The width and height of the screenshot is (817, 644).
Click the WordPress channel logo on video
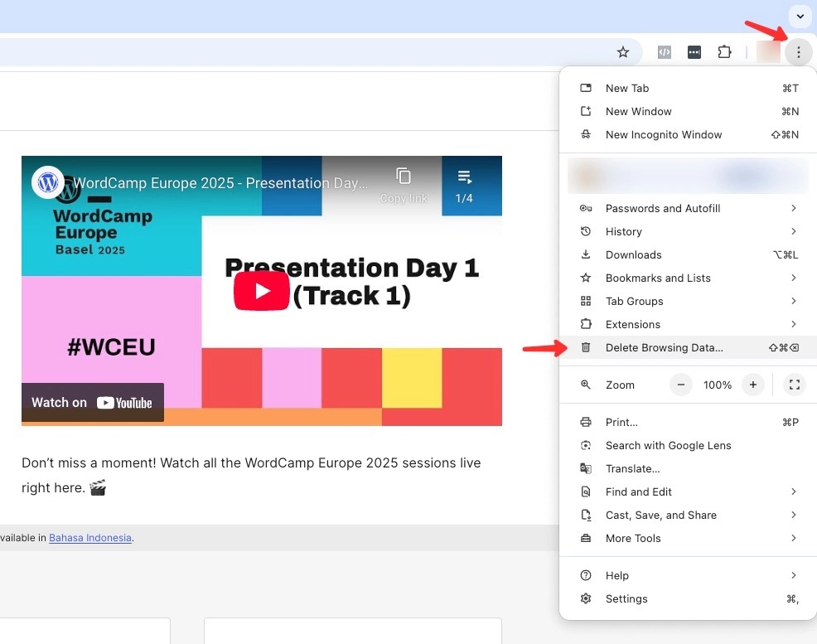(x=48, y=183)
